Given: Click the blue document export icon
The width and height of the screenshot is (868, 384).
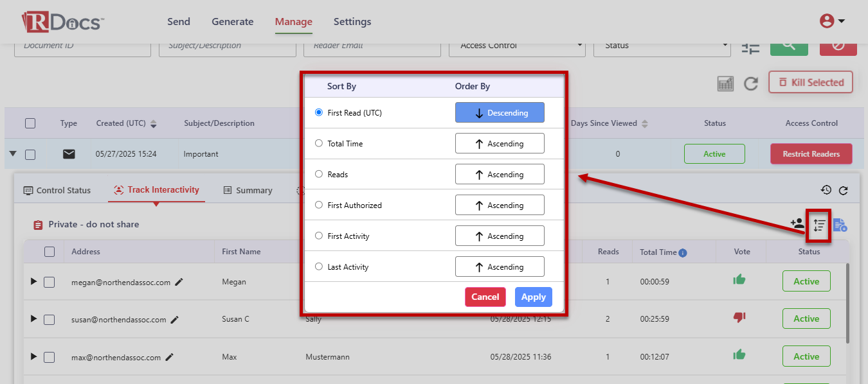Looking at the screenshot, I should pos(840,225).
